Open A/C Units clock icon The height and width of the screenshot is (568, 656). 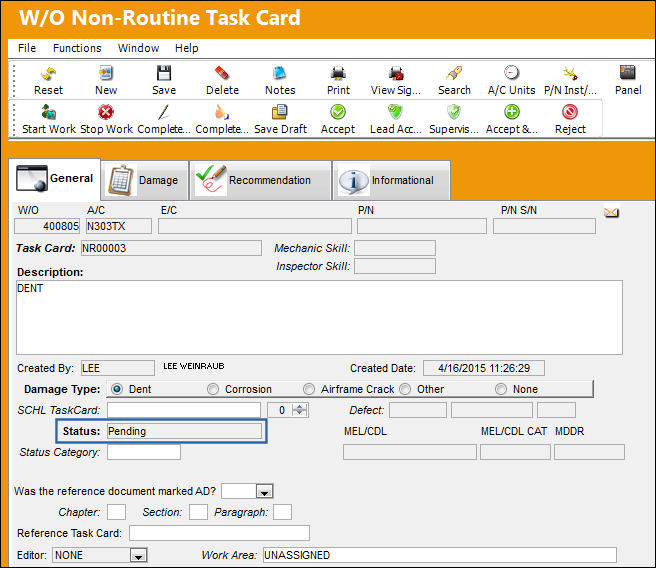coord(511,73)
